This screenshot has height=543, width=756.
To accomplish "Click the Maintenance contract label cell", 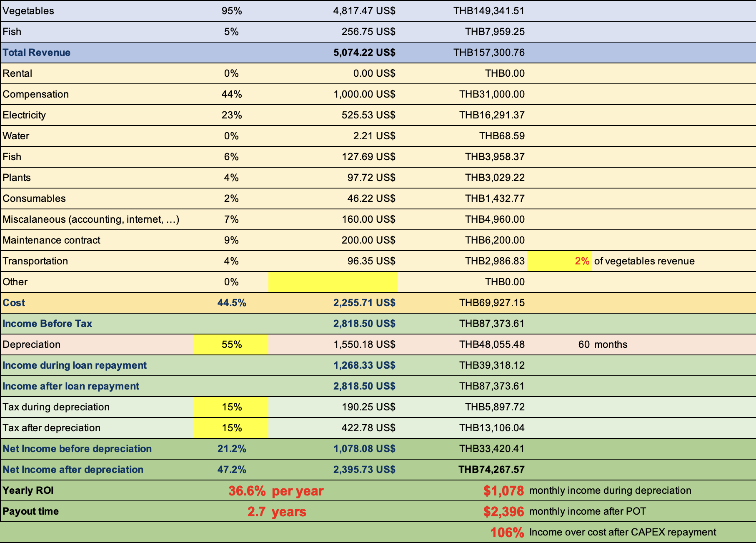I will pos(52,240).
